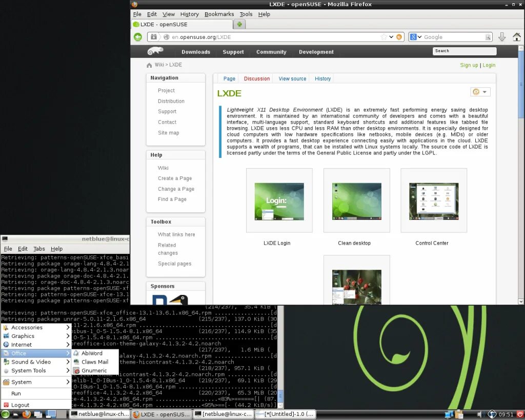Click the openSUSE chameleon logo

click(x=155, y=51)
